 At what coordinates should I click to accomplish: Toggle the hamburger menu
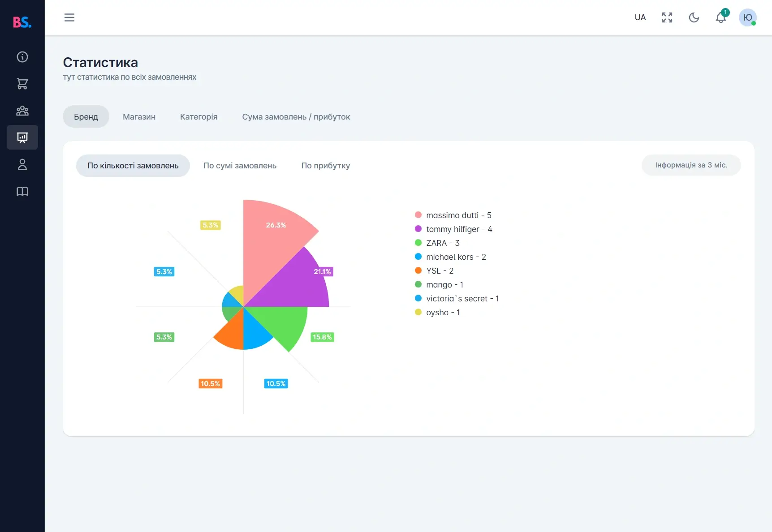[69, 17]
